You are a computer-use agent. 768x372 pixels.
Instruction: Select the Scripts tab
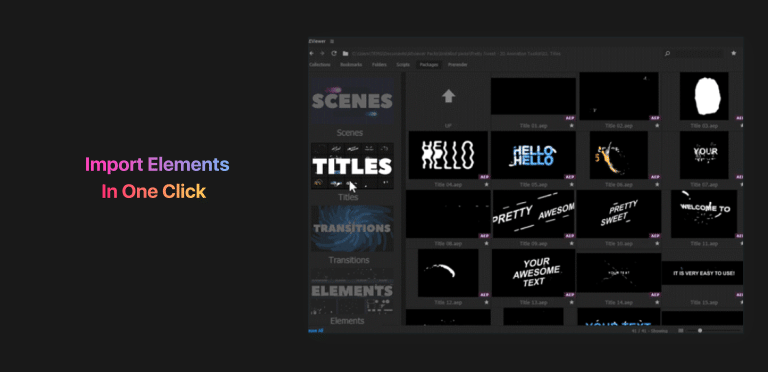(x=403, y=65)
